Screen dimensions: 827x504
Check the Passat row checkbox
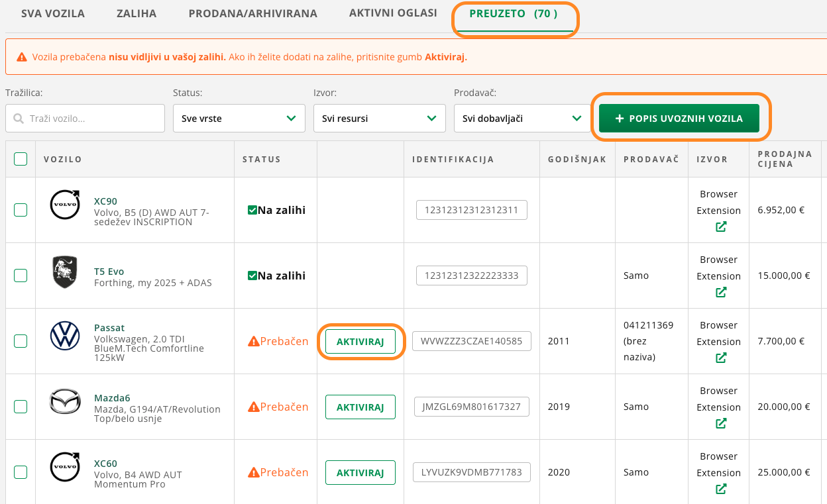click(21, 341)
